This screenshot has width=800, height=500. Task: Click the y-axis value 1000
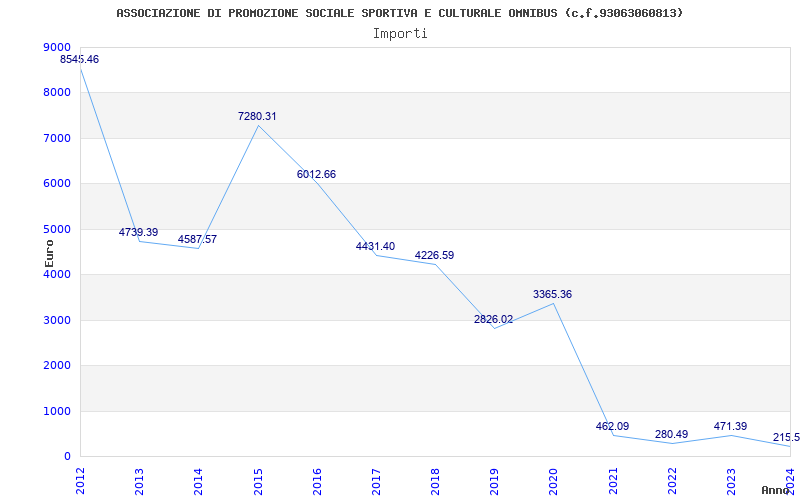(x=57, y=411)
